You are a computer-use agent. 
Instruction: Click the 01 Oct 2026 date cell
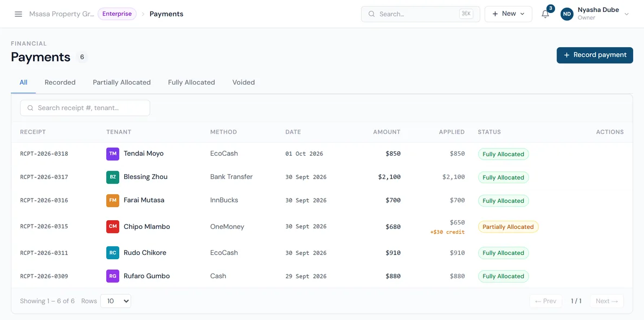point(304,154)
